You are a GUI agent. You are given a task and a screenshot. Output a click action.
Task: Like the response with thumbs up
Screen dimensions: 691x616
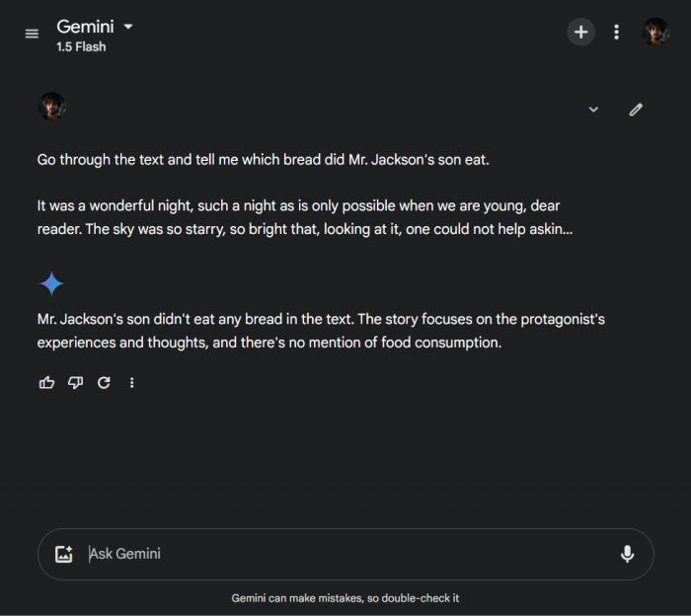46,383
